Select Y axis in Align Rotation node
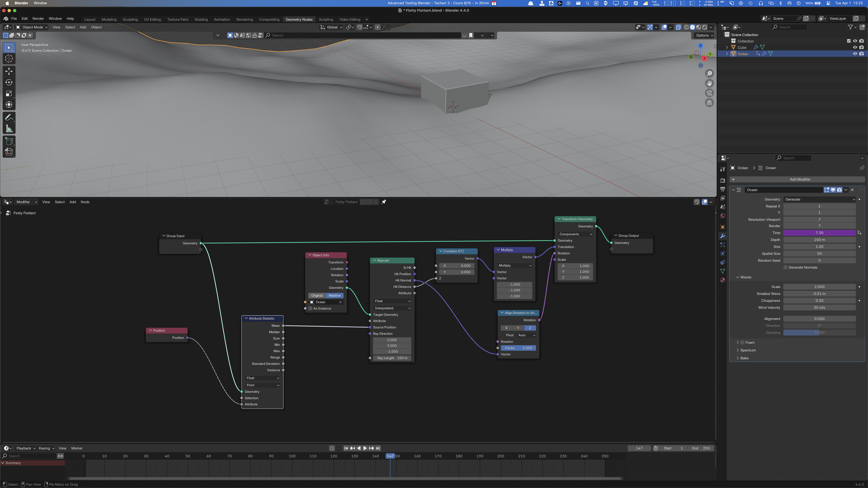This screenshot has height=488, width=868. [x=518, y=328]
